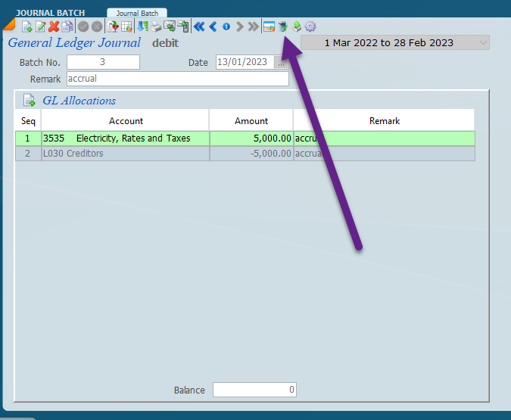Click the blue info circle icon

(x=226, y=26)
